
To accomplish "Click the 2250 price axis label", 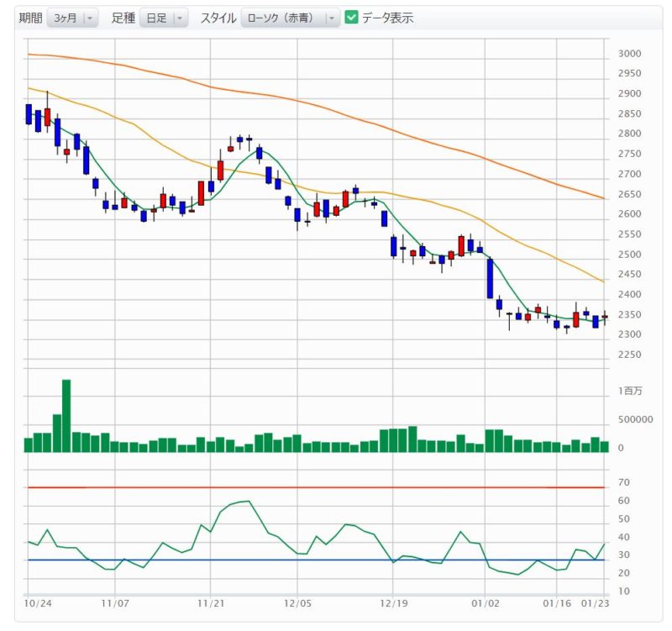I will click(x=629, y=355).
